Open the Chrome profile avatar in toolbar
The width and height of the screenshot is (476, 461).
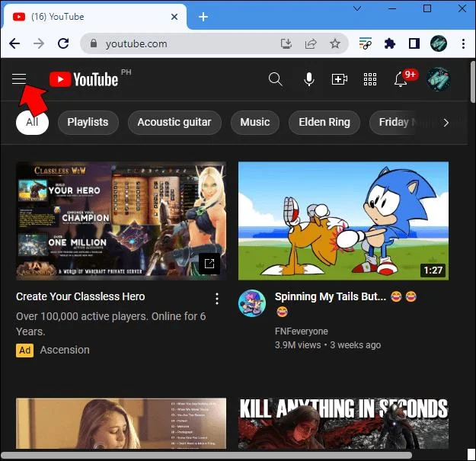[439, 43]
